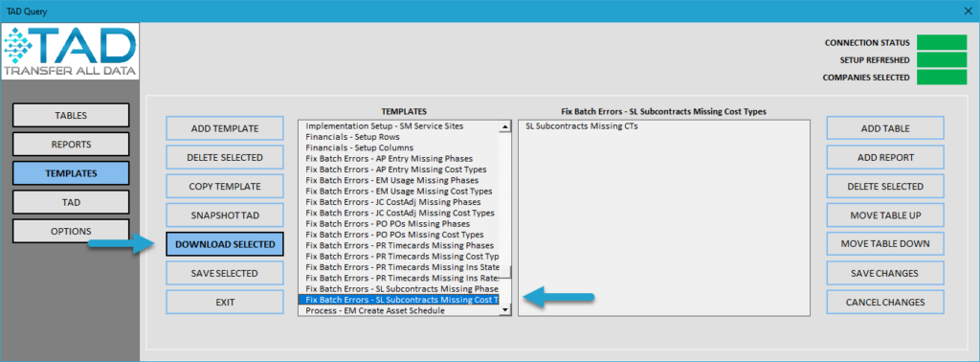980x362 pixels.
Task: Click the CANCEL CHANGES button
Action: [x=885, y=302]
